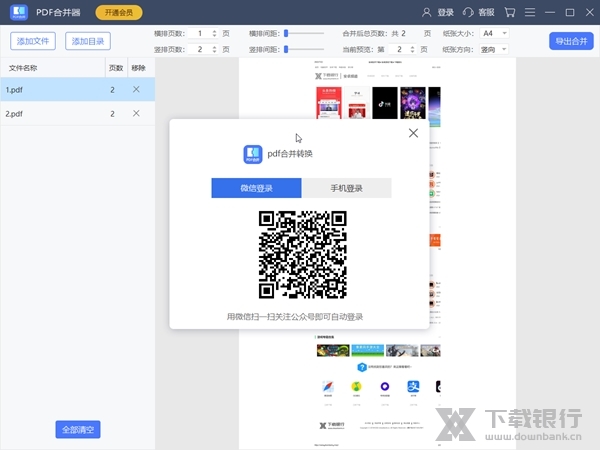Click 添加文件 button
Viewport: 600px width, 450px height.
pos(33,41)
